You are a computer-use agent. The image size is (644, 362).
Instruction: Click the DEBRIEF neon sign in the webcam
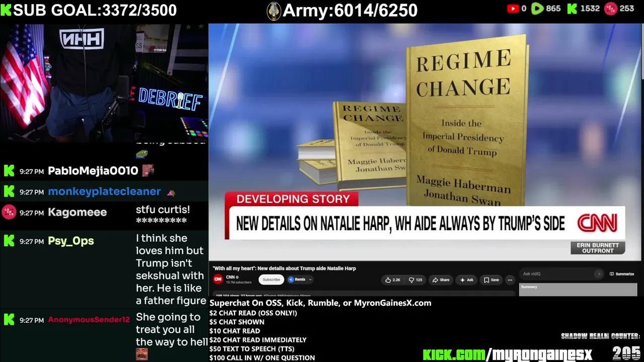click(x=170, y=98)
